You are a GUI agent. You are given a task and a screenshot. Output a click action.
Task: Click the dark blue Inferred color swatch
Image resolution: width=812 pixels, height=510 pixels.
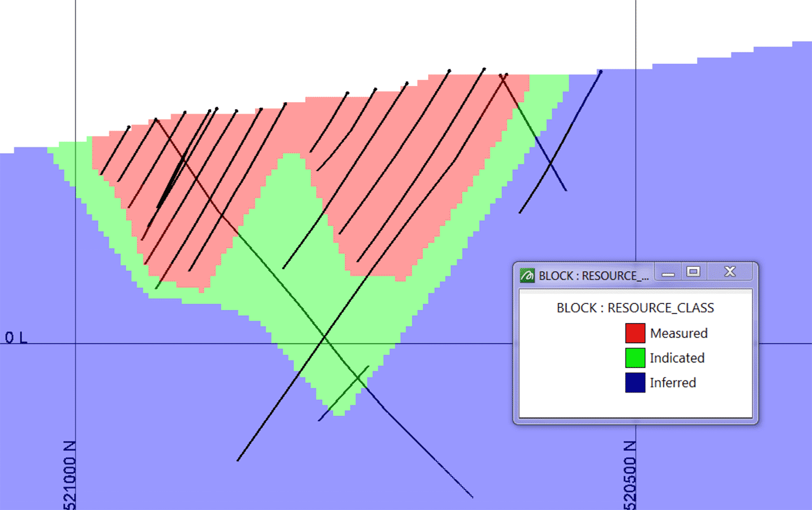635,382
